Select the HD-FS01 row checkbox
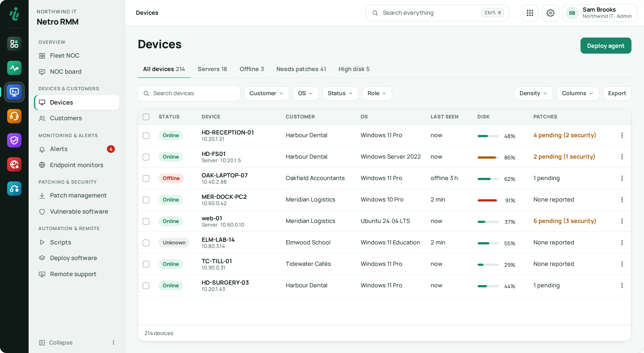 click(x=146, y=157)
